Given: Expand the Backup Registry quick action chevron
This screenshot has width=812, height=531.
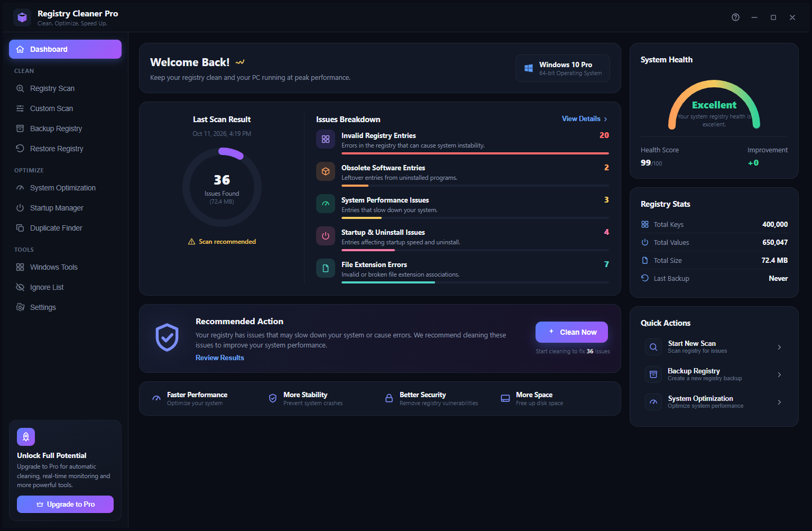Looking at the screenshot, I should click(x=779, y=374).
